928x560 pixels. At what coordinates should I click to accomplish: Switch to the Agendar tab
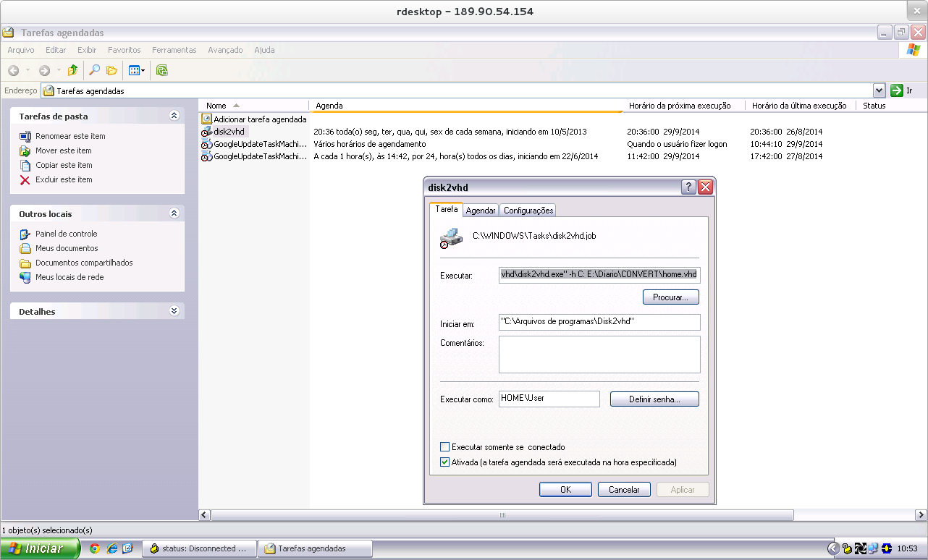[481, 211]
